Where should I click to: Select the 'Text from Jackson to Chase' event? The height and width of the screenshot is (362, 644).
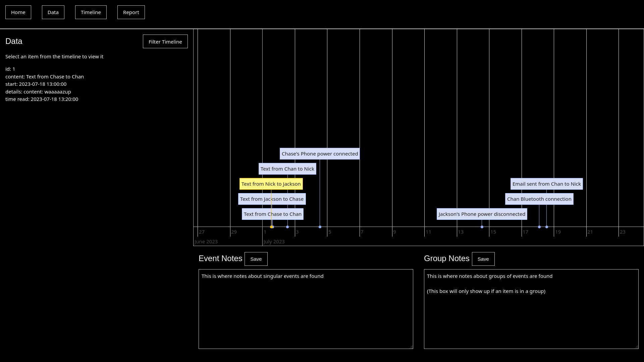[272, 199]
